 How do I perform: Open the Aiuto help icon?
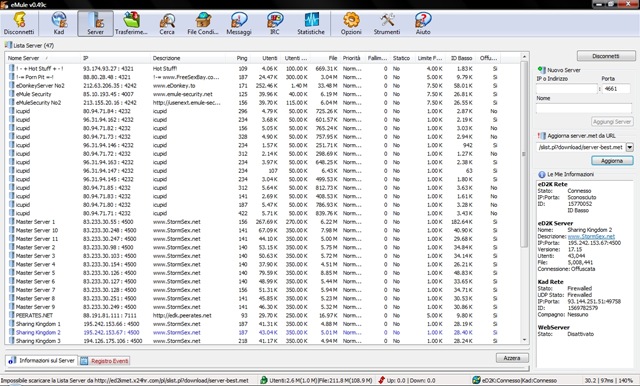coord(423,23)
